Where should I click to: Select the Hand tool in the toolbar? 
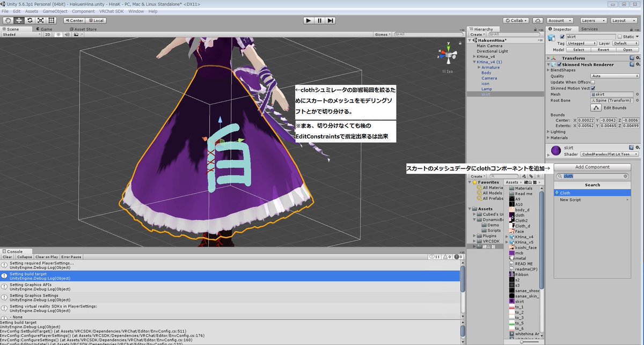coord(8,20)
